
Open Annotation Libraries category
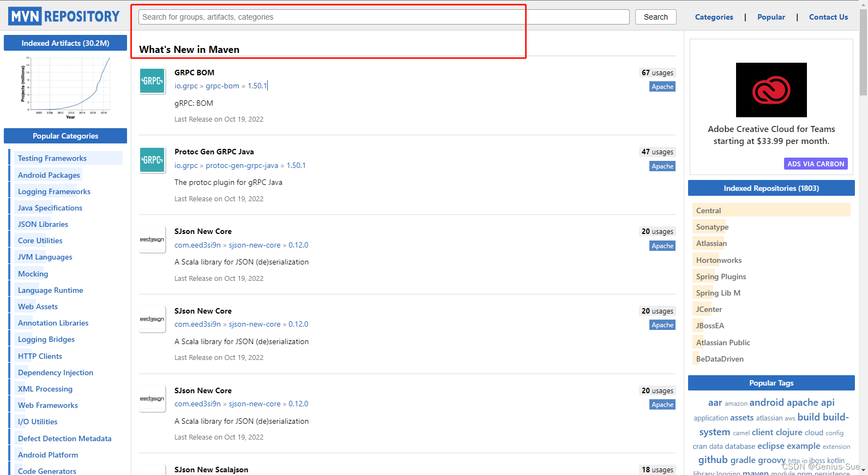click(x=53, y=323)
